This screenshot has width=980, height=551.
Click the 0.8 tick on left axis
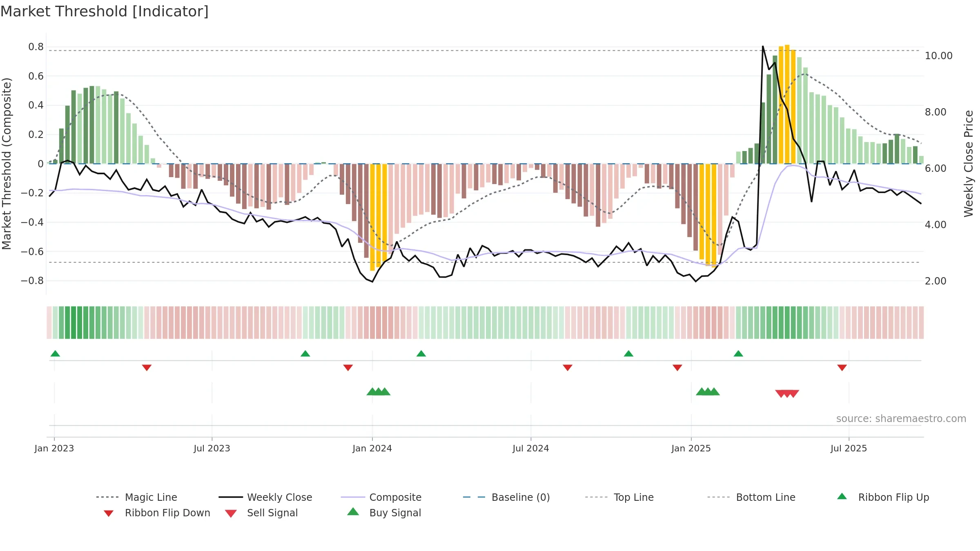[x=36, y=47]
